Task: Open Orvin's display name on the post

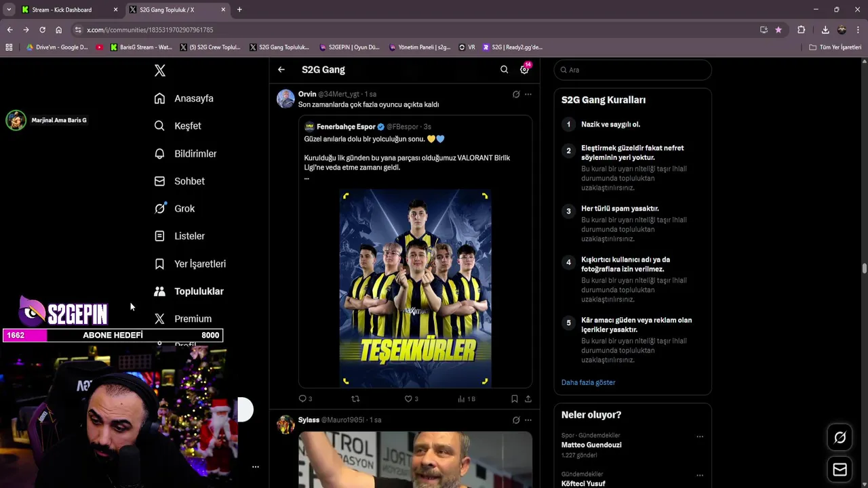Action: coord(307,94)
